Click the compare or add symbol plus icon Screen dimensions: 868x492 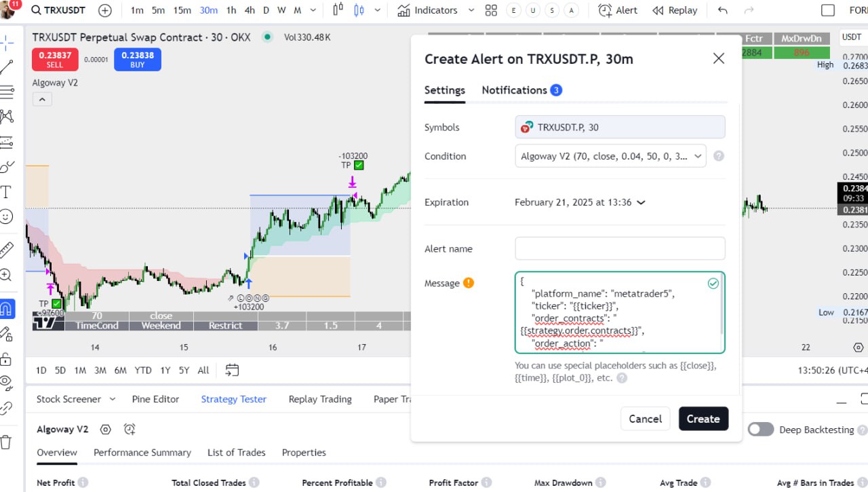(x=105, y=10)
